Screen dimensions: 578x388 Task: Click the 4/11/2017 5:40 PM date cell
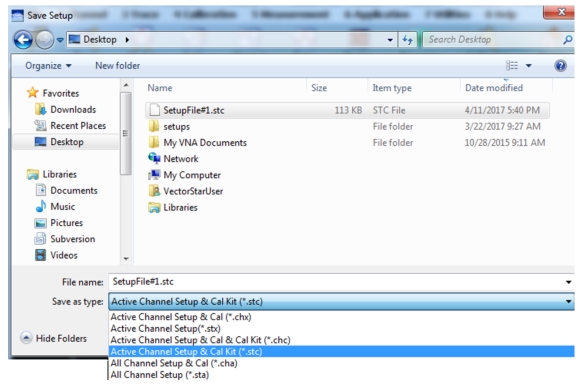pos(502,110)
